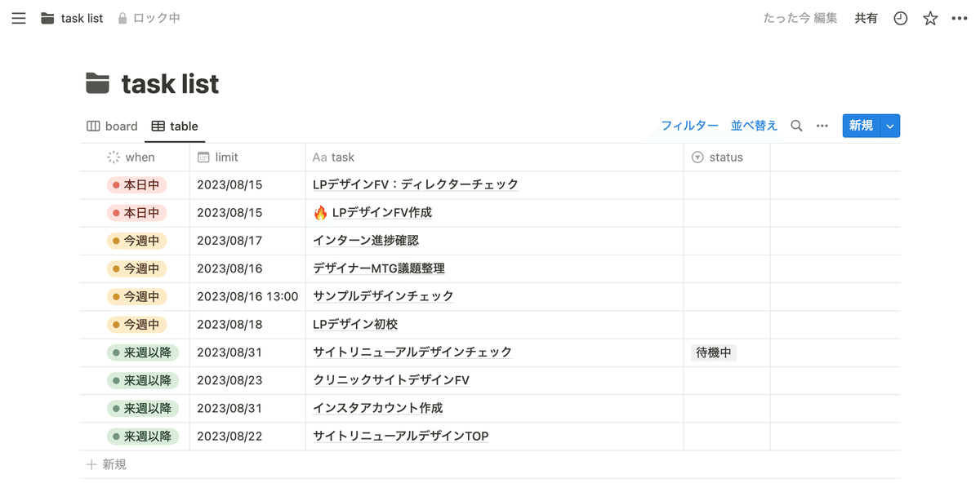The image size is (980, 492).
Task: Click the when column's status icon
Action: point(114,157)
